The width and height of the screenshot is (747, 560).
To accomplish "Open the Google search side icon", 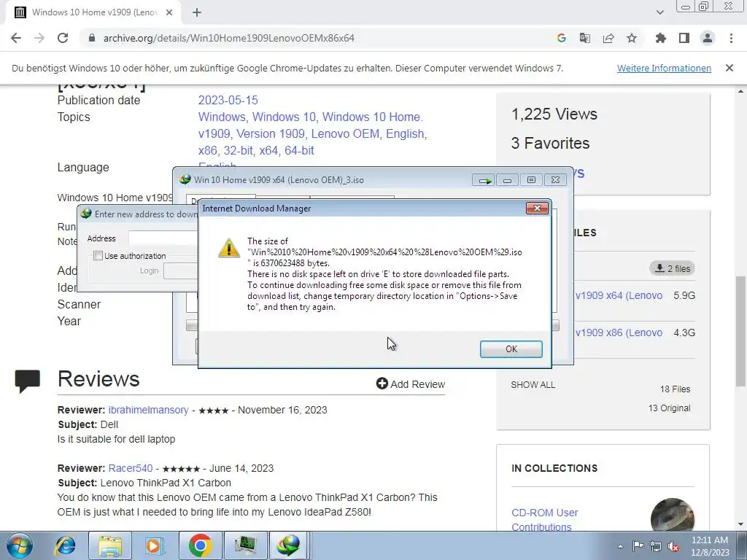I will click(561, 38).
